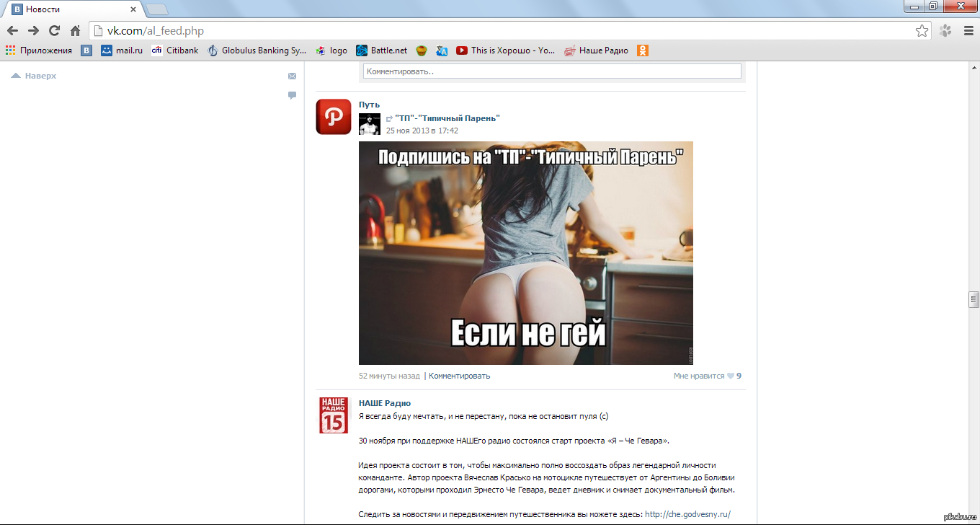This screenshot has height=525, width=980.
Task: Open the Путь community avatar
Action: coord(333,117)
